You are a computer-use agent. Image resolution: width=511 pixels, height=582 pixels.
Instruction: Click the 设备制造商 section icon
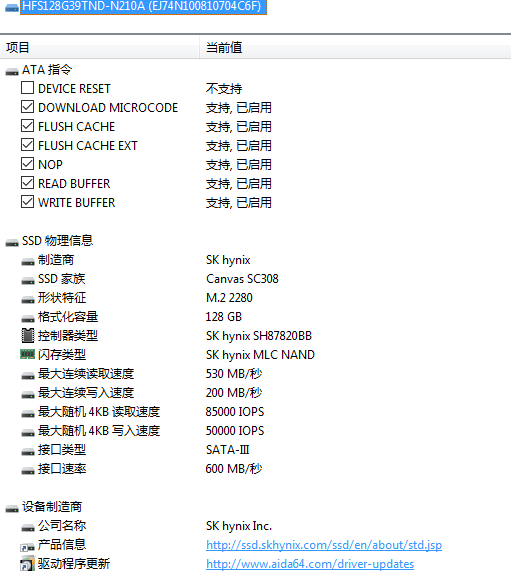point(12,509)
